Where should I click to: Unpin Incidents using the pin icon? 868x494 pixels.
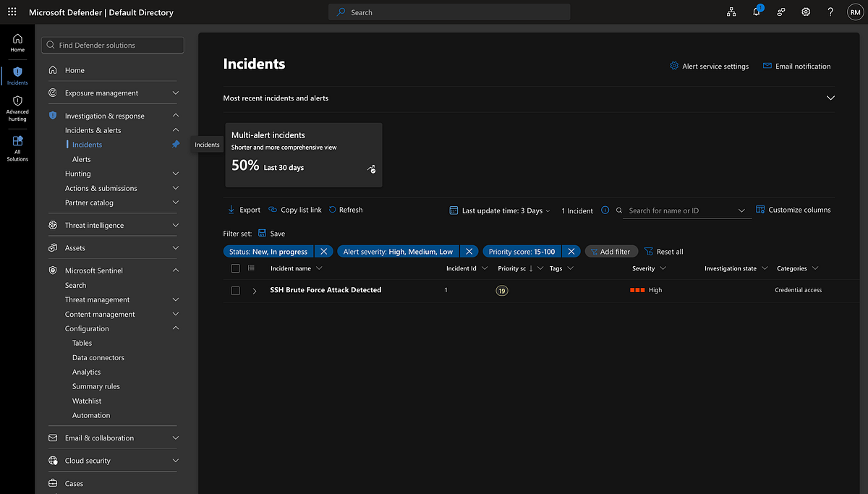176,145
